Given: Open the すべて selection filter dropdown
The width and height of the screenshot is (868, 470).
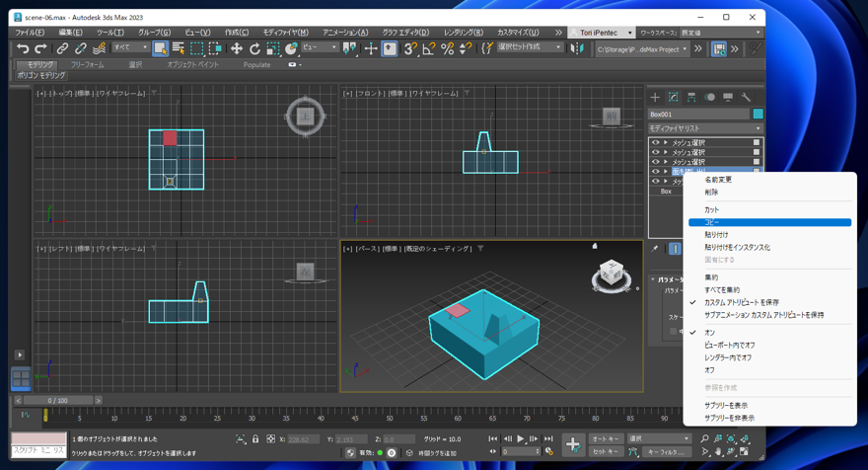Looking at the screenshot, I should 130,47.
